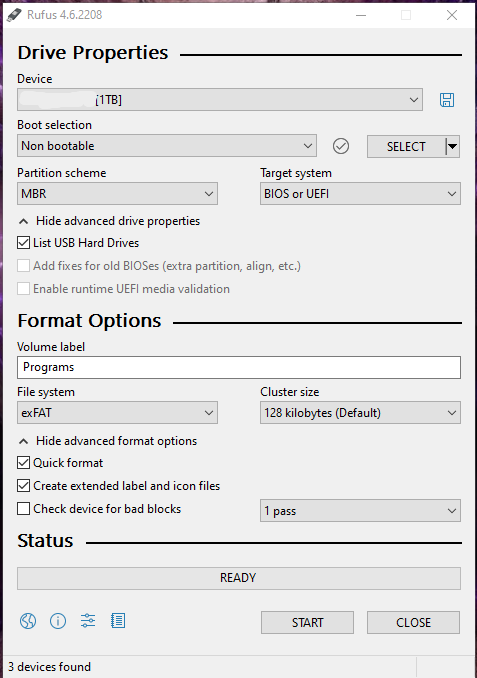
Task: Expand the File system exFAT dropdown
Action: (117, 413)
